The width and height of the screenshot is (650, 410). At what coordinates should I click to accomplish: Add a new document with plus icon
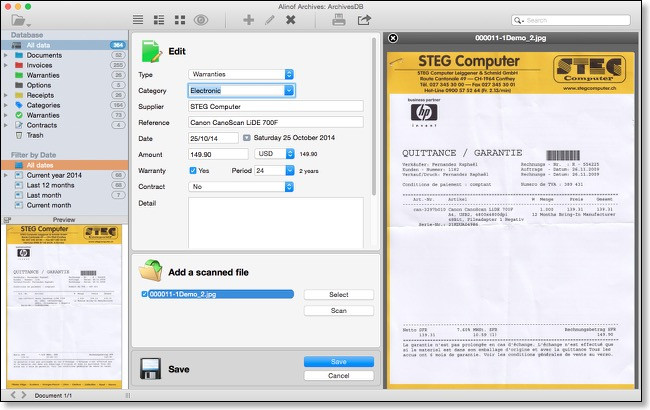click(x=249, y=19)
